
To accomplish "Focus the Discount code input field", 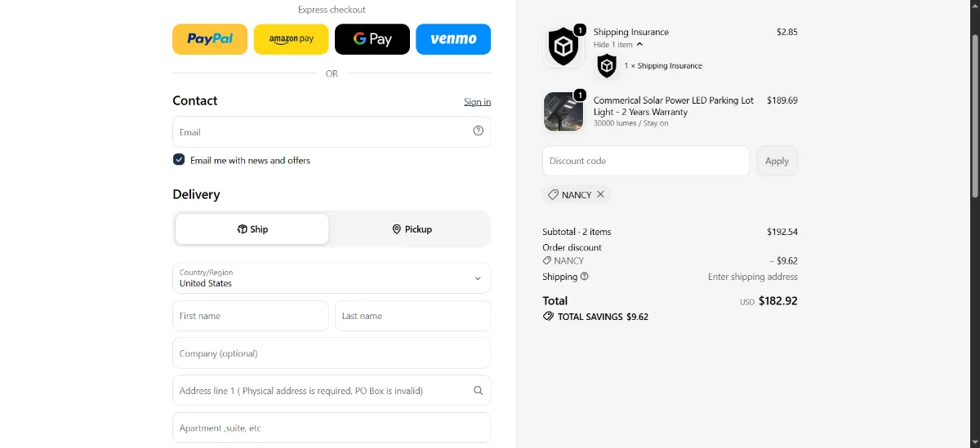I will point(646,161).
